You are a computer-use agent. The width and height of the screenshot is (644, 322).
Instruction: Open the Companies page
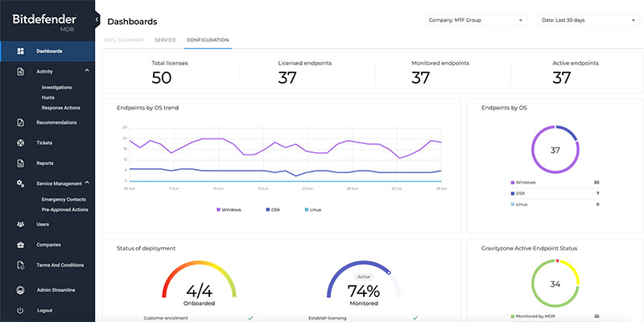[48, 245]
